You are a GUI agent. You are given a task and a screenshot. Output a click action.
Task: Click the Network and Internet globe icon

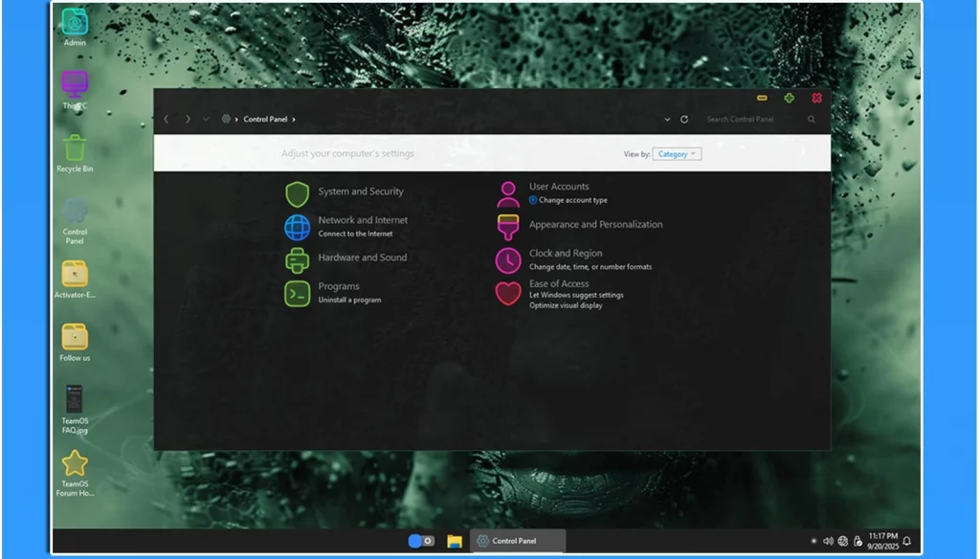click(x=298, y=227)
